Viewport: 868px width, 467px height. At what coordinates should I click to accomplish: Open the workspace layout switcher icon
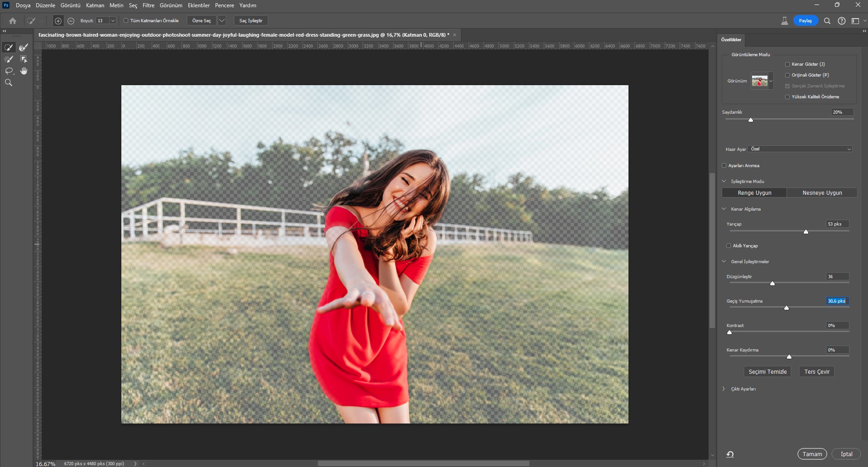click(855, 21)
